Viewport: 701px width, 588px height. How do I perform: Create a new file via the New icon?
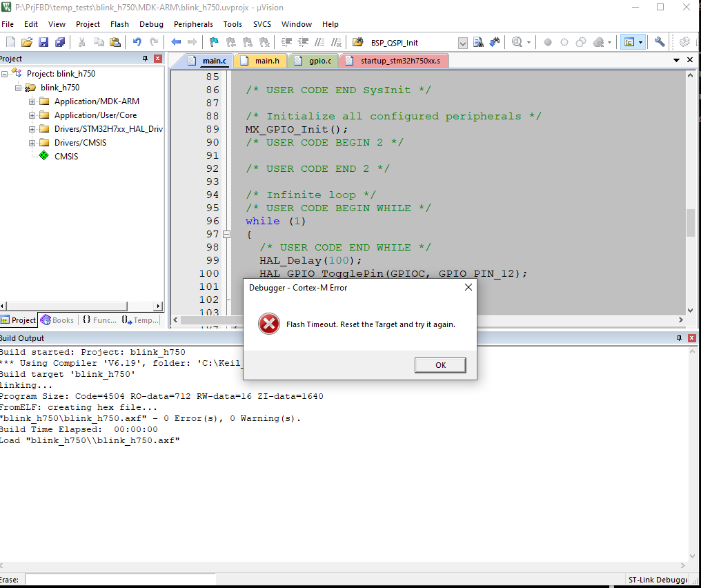(10, 41)
